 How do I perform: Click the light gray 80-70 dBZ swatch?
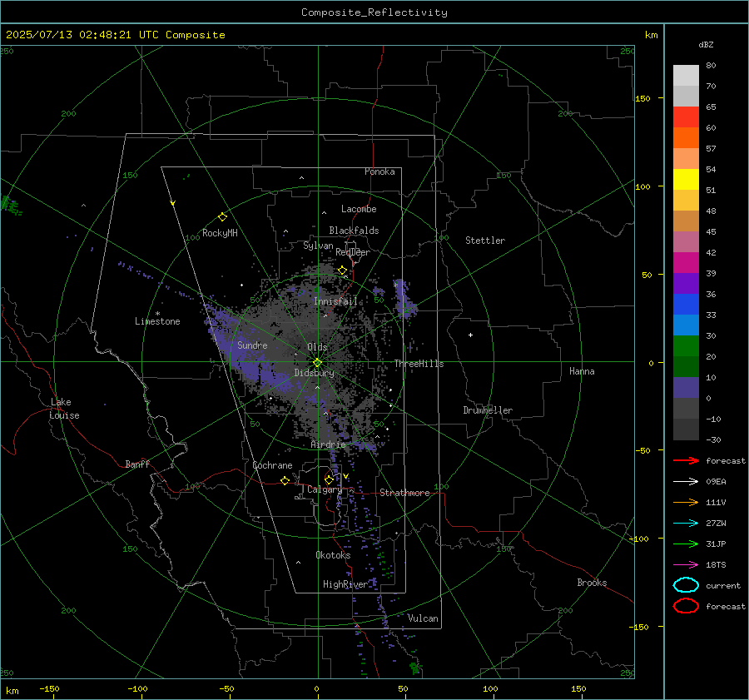coord(686,75)
